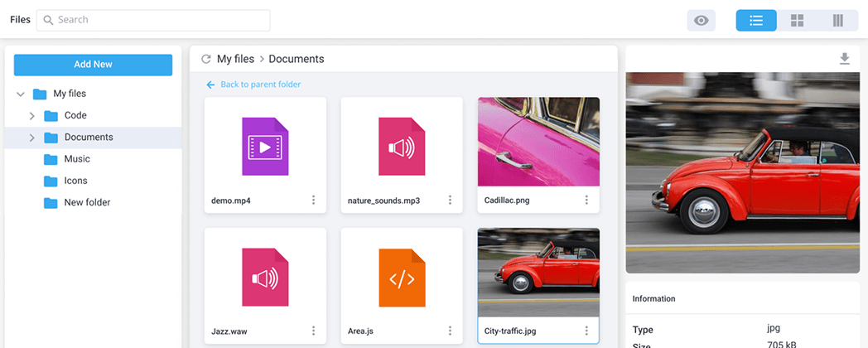
Task: Open options menu for City-traffic.jpg
Action: click(586, 331)
